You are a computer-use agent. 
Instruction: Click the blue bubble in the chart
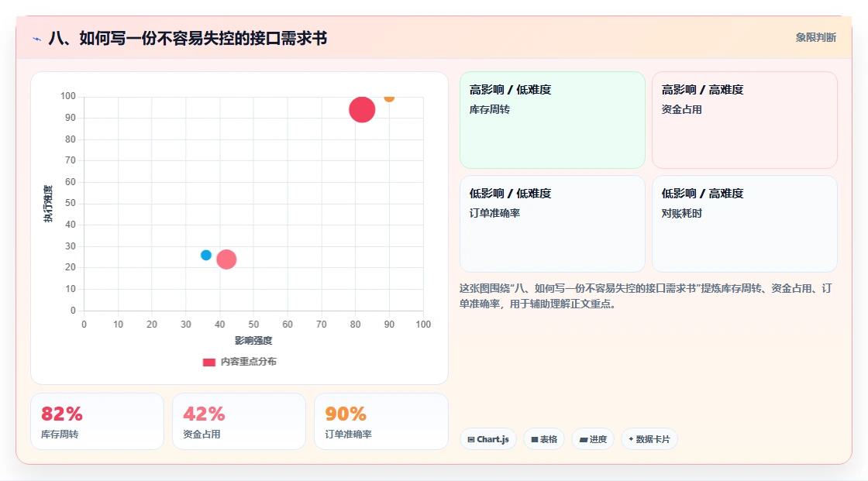pos(206,255)
